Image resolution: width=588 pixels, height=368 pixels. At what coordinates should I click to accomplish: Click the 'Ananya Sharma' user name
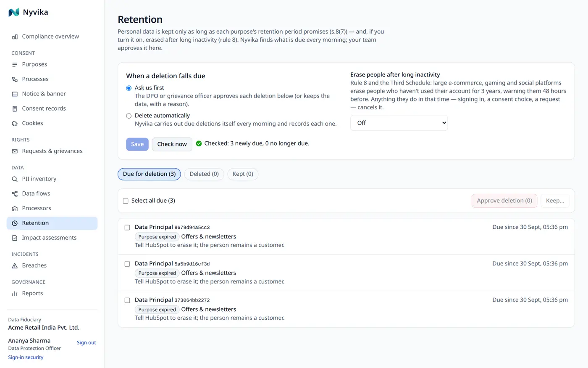tap(29, 341)
